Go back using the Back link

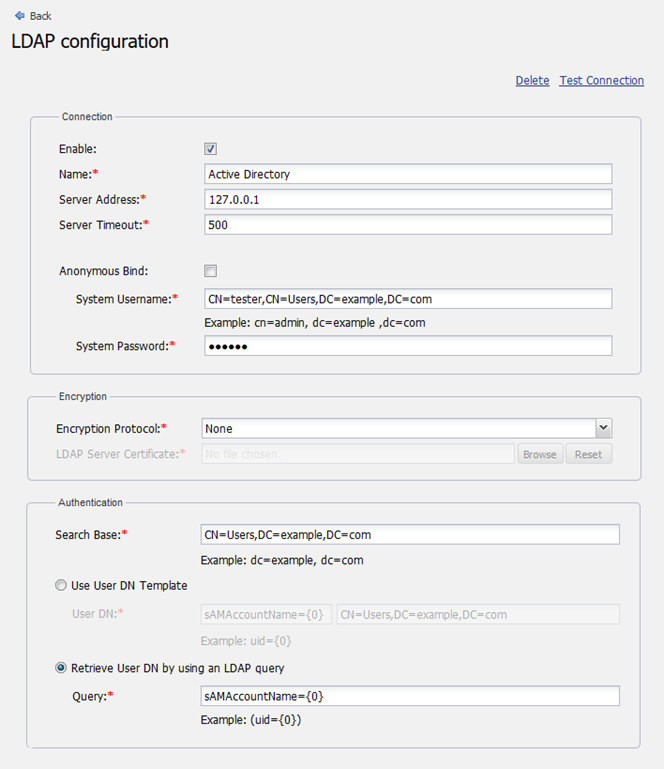[41, 16]
